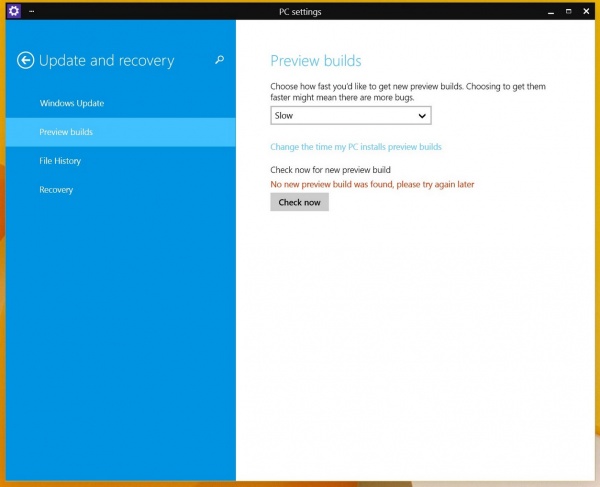Minimize the PC settings window

pos(550,11)
